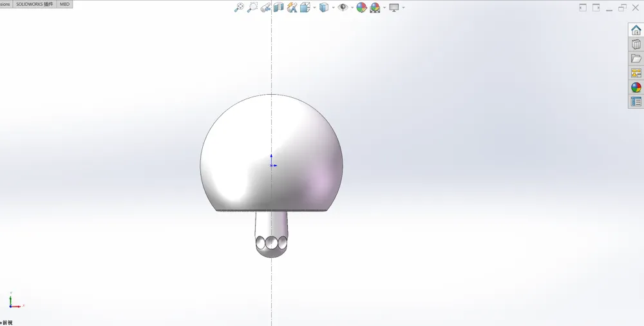
Task: Toggle the Hide/Show Items eye icon
Action: [343, 8]
